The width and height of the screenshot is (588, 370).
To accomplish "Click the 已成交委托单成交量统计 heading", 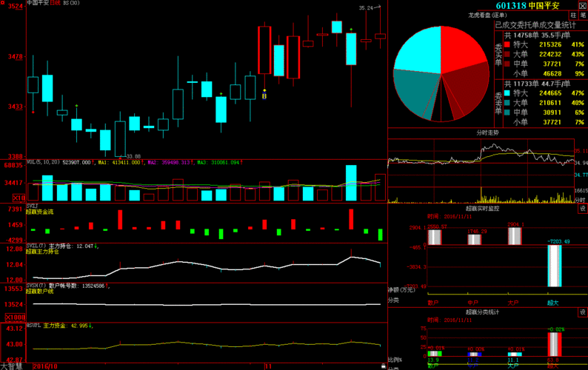I will click(x=535, y=25).
